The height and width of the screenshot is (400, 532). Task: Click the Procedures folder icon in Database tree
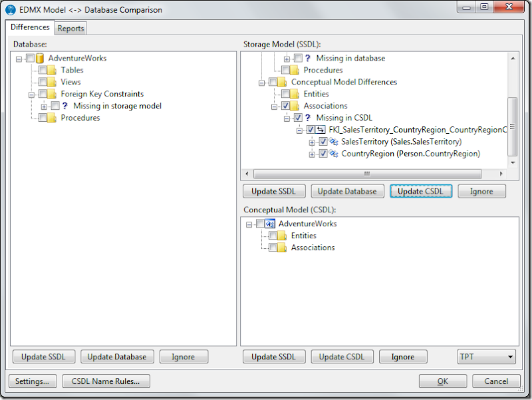click(52, 118)
